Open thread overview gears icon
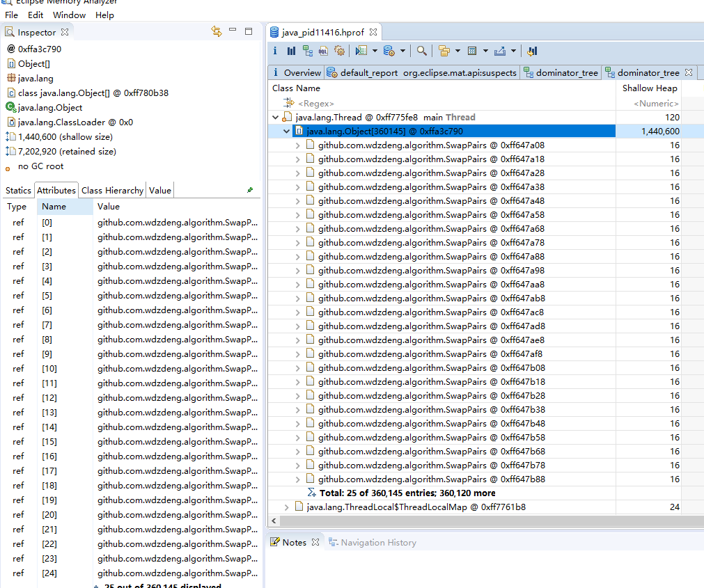 click(x=339, y=51)
